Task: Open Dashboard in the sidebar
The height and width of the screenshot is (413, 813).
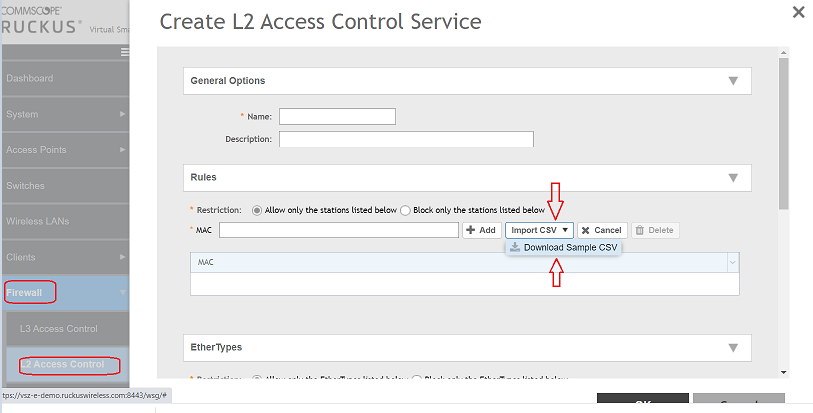Action: [30, 78]
